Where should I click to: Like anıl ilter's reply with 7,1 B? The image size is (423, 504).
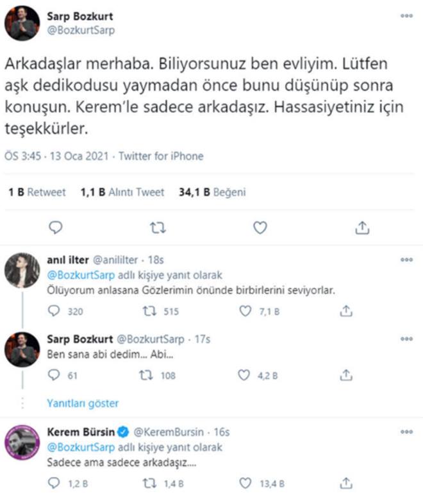(245, 311)
